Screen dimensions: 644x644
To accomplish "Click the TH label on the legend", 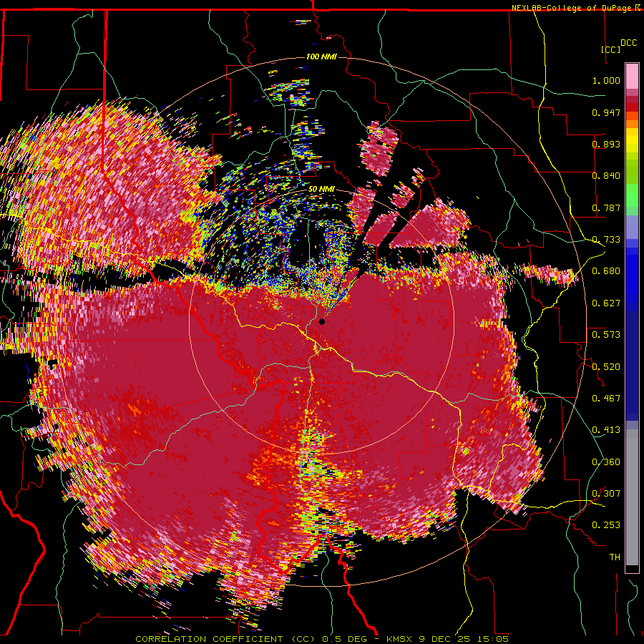I will click(615, 557).
